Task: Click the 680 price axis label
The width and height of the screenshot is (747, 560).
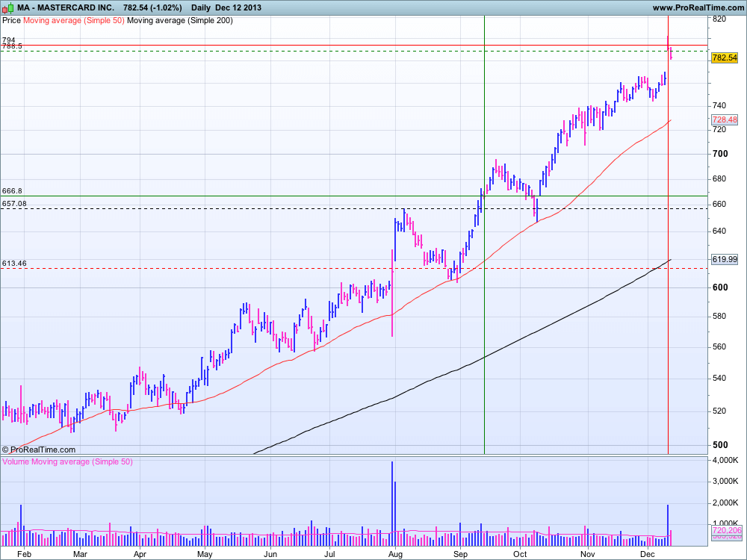Action: [x=719, y=179]
